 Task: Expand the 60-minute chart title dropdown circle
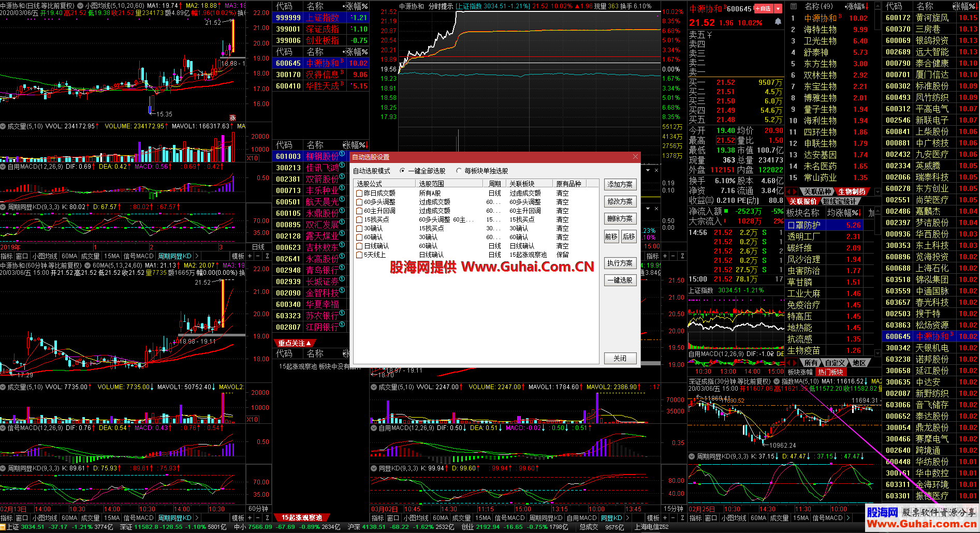(x=87, y=265)
